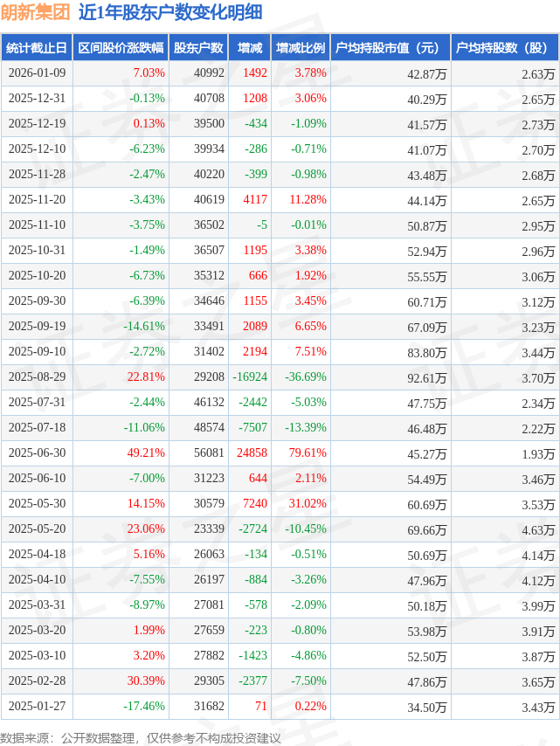
Task: Select the 增减比例 column header
Action: coord(301,49)
